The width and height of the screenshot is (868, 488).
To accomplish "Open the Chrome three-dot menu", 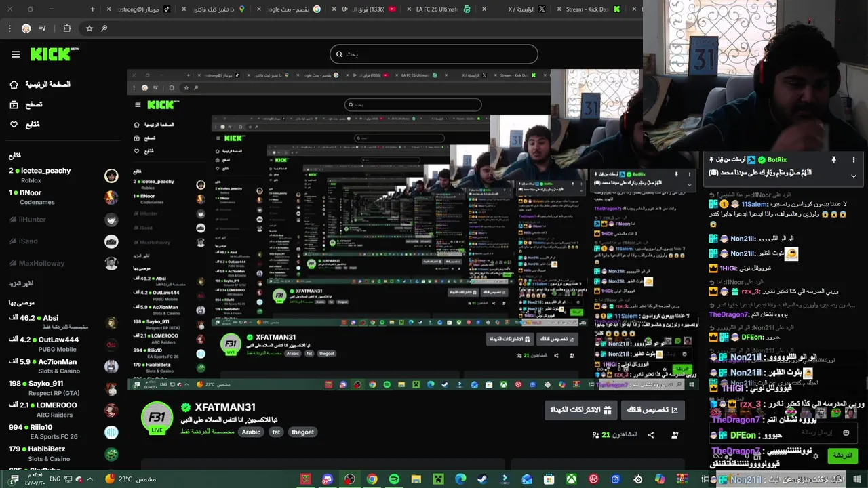I will click(9, 28).
